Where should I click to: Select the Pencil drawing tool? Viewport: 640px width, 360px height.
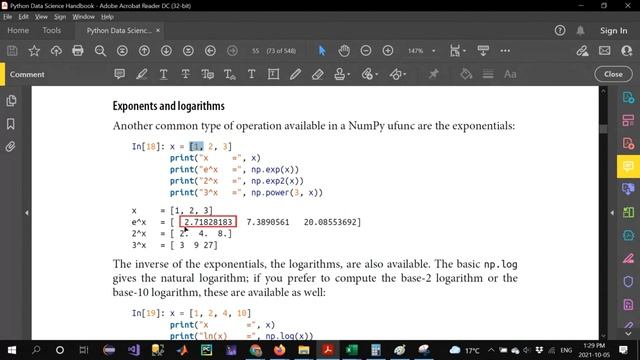296,74
